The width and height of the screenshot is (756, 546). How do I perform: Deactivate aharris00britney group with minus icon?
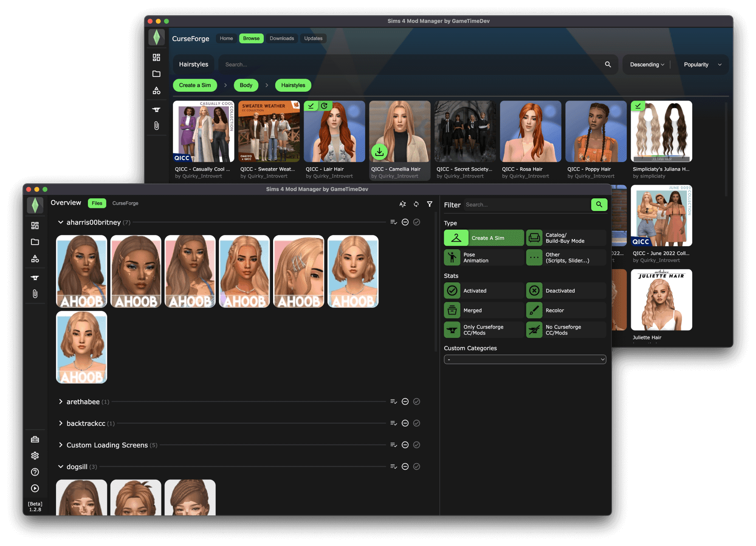coord(405,222)
